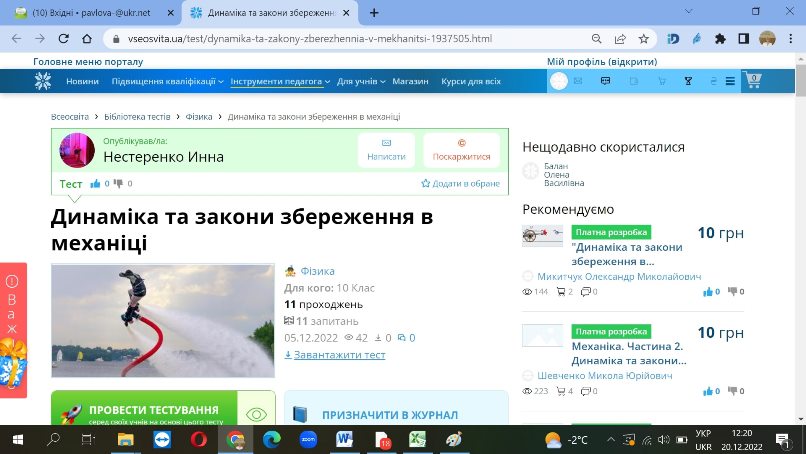Open the hamburger menu in profile bar
Image resolution: width=806 pixels, height=454 pixels.
pos(730,81)
